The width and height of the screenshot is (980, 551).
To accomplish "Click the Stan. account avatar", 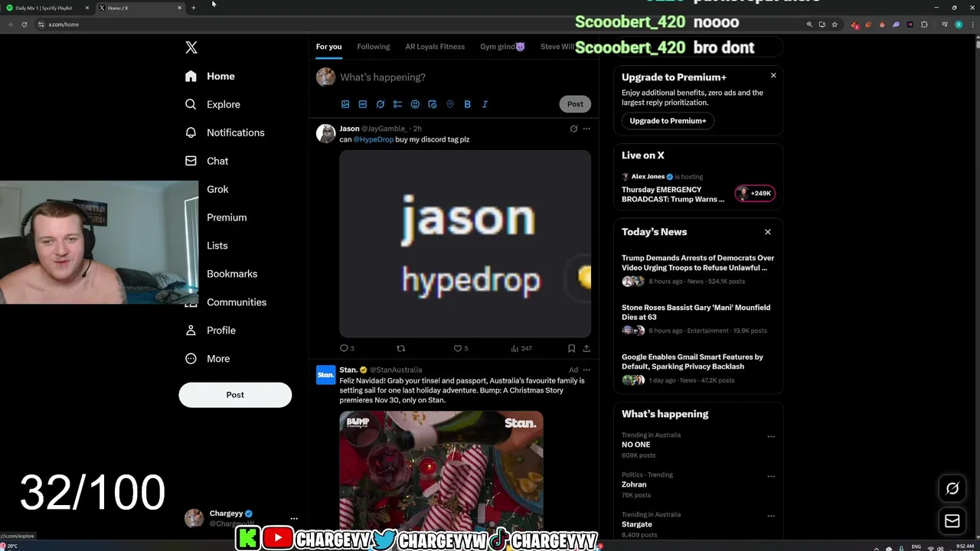I will [x=326, y=375].
